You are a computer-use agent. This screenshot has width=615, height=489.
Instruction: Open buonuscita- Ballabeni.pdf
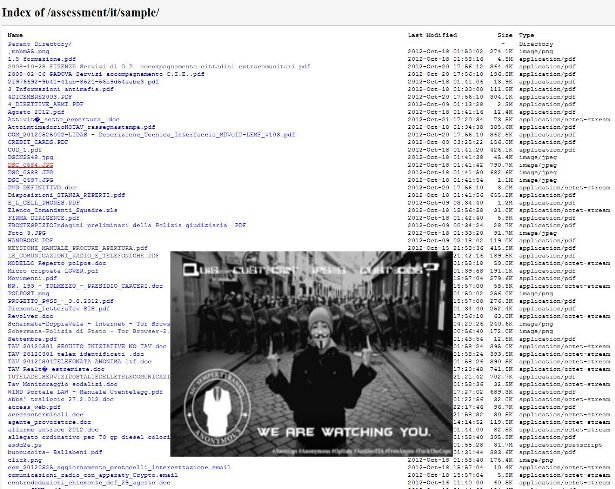coord(55,452)
